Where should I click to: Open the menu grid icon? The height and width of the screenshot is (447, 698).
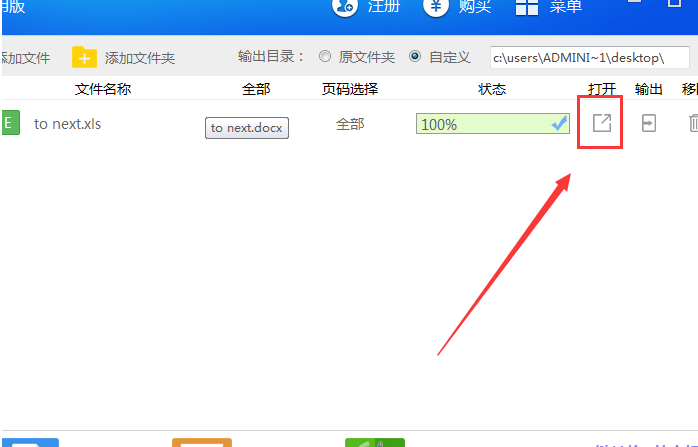tap(527, 7)
